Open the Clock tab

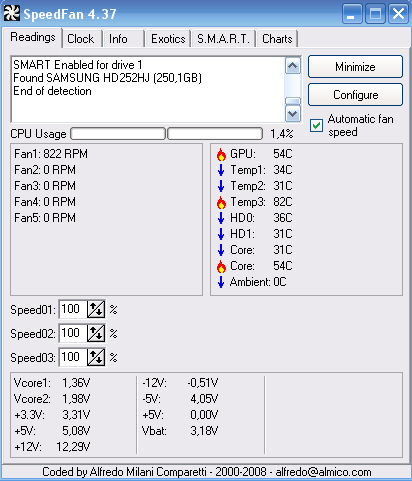(81, 39)
